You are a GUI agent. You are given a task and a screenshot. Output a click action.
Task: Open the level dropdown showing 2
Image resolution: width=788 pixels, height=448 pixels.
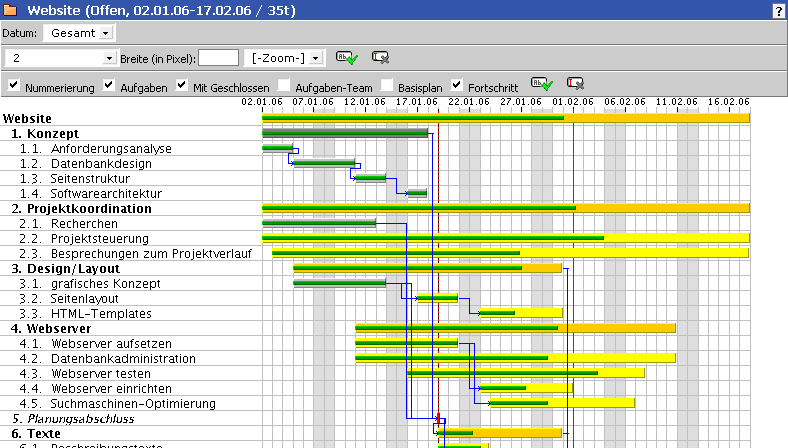(61, 58)
